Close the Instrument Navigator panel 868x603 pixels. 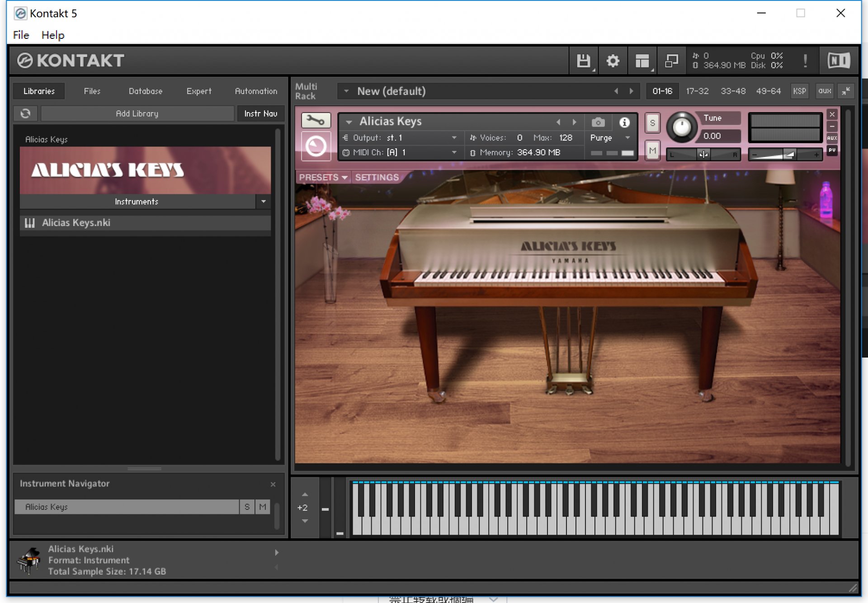(x=273, y=484)
